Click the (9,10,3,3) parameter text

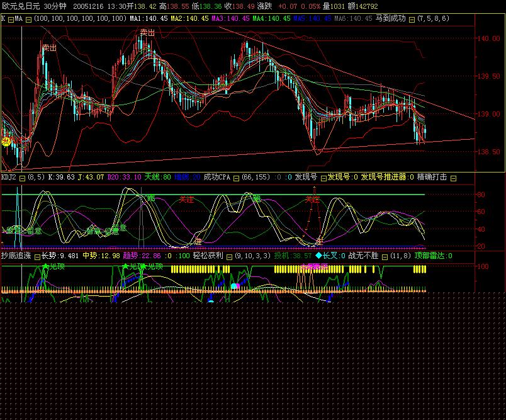coord(252,256)
